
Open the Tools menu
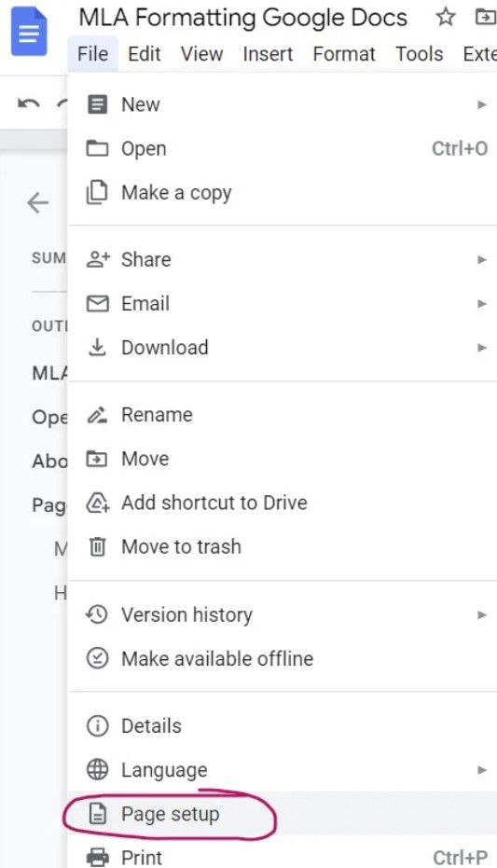pos(419,54)
